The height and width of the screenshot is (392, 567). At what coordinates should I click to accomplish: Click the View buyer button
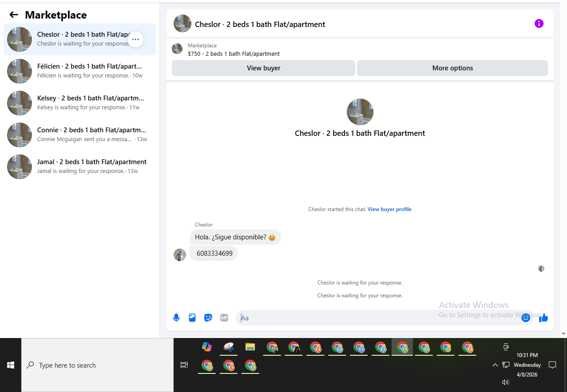(264, 68)
